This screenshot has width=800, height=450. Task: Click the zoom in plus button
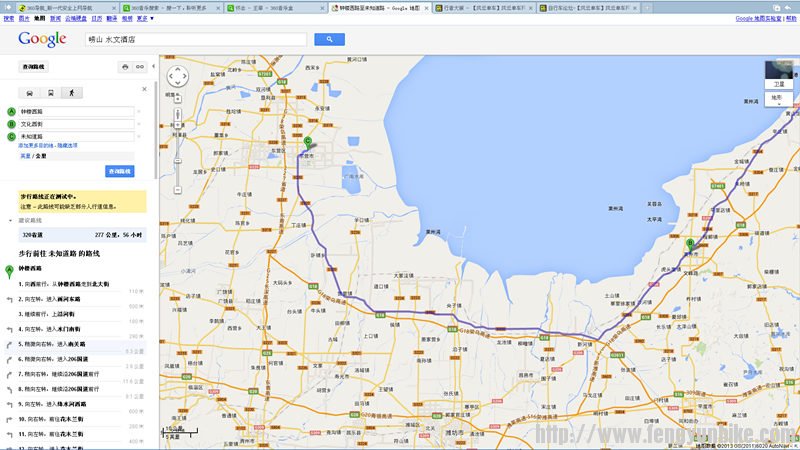tap(177, 100)
